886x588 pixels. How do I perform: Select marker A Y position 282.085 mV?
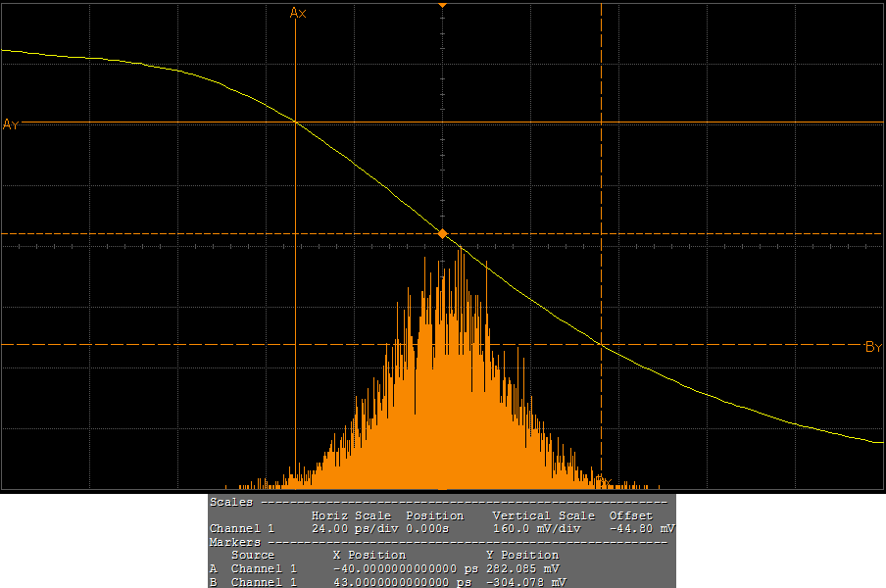tap(522, 568)
